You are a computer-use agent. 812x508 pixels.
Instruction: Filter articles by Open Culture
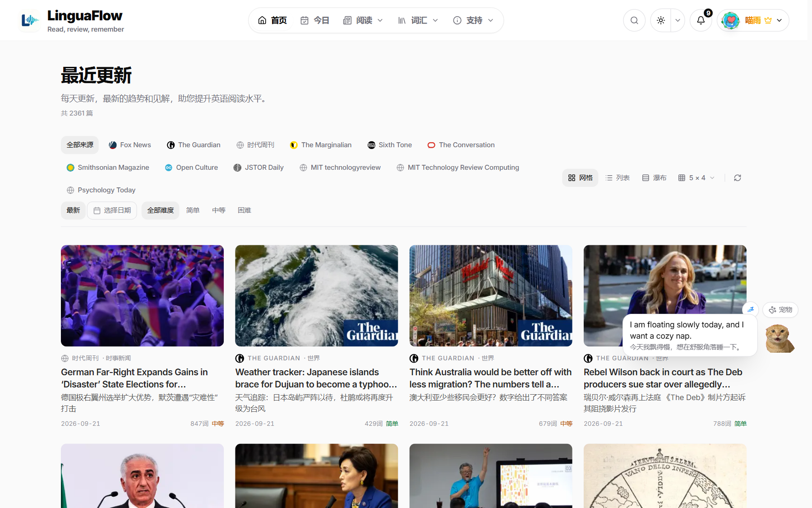tap(191, 168)
